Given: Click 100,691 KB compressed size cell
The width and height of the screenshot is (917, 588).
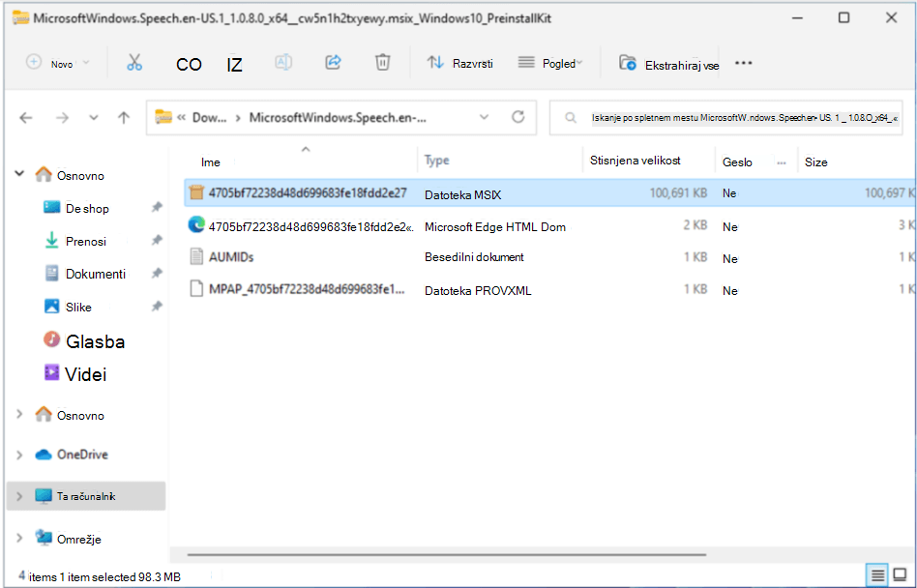Looking at the screenshot, I should (x=678, y=192).
